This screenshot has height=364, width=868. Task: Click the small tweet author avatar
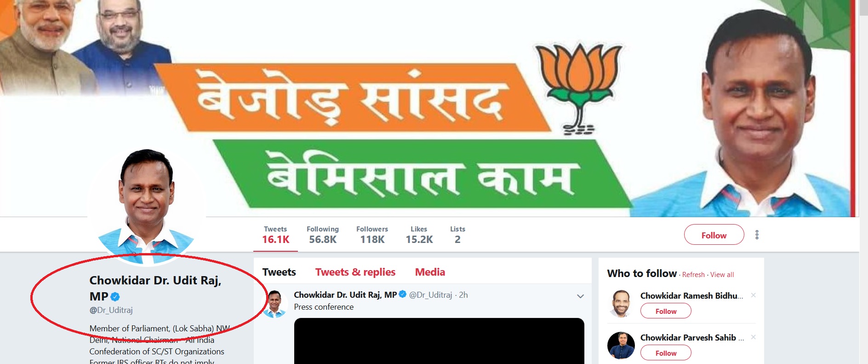tap(274, 304)
